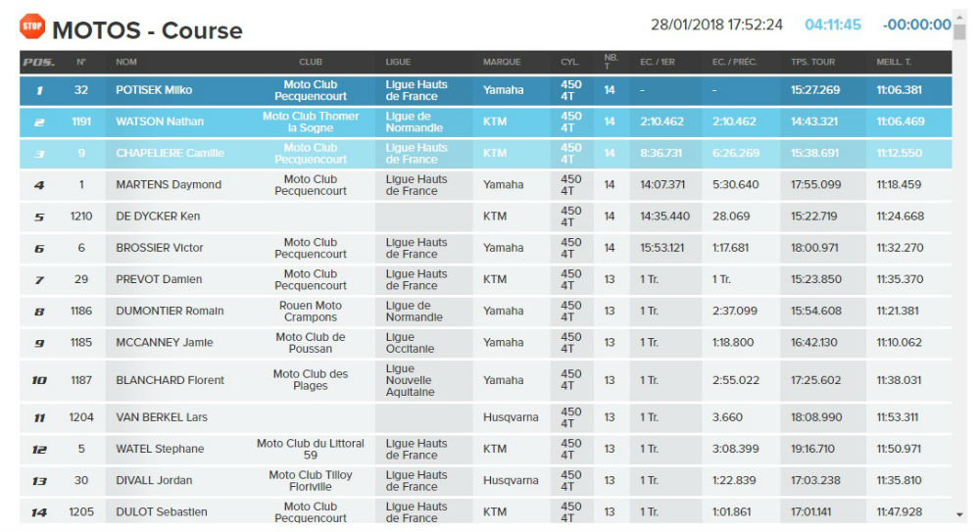This screenshot has width=980, height=532.
Task: Click the EC. / 1ER column header
Action: coord(660,63)
